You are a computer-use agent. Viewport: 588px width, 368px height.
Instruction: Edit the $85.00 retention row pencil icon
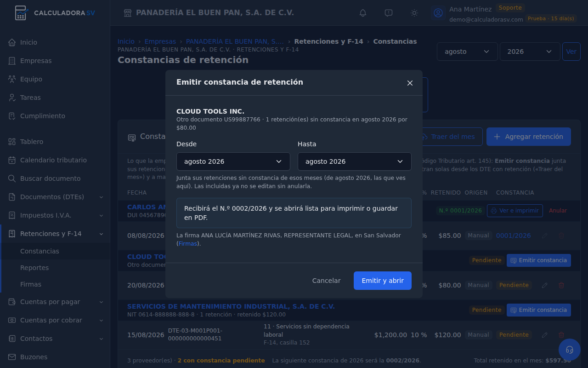tap(545, 236)
